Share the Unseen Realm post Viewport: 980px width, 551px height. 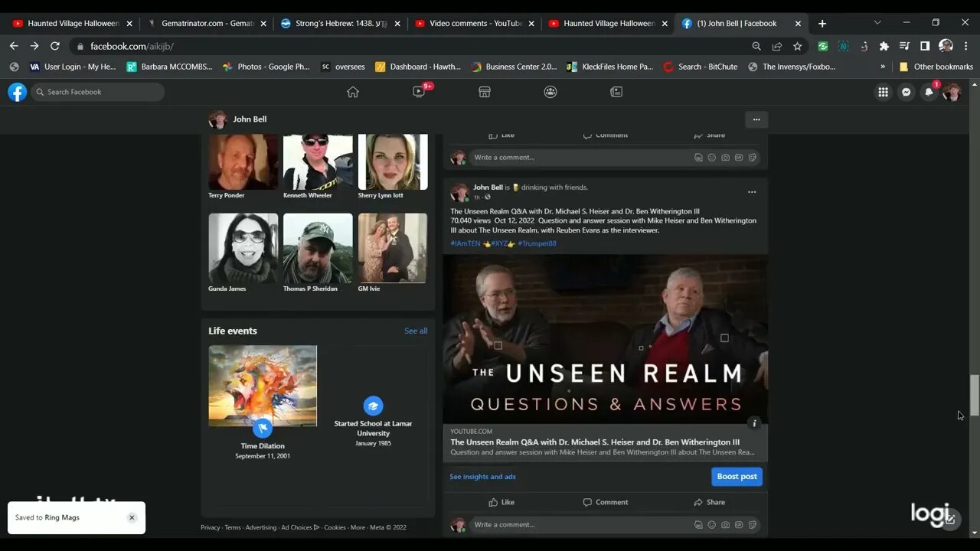(709, 502)
